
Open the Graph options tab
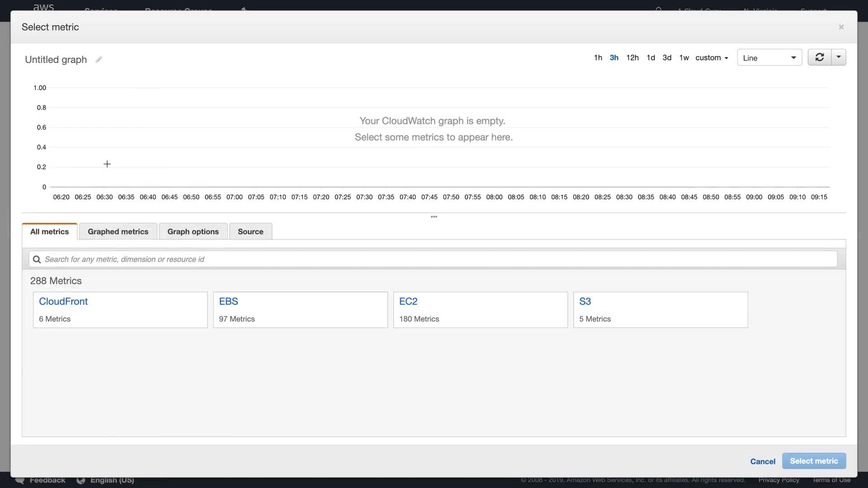tap(193, 231)
